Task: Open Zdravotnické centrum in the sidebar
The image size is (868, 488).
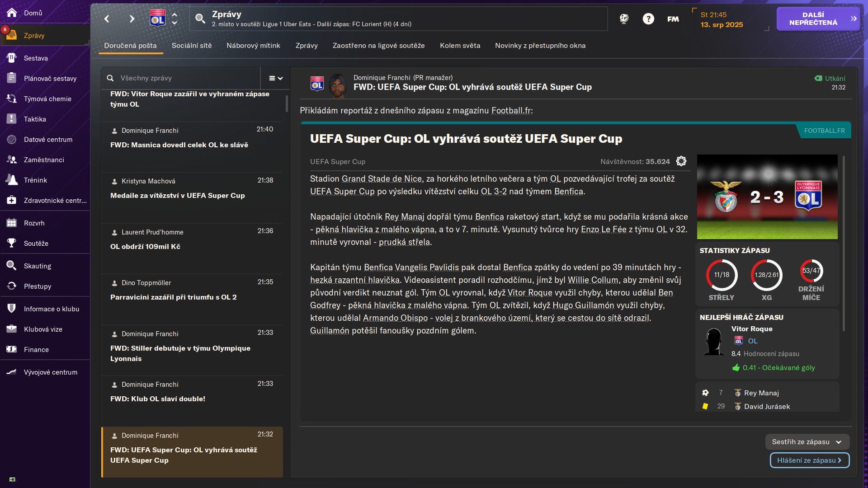Action: tap(55, 201)
